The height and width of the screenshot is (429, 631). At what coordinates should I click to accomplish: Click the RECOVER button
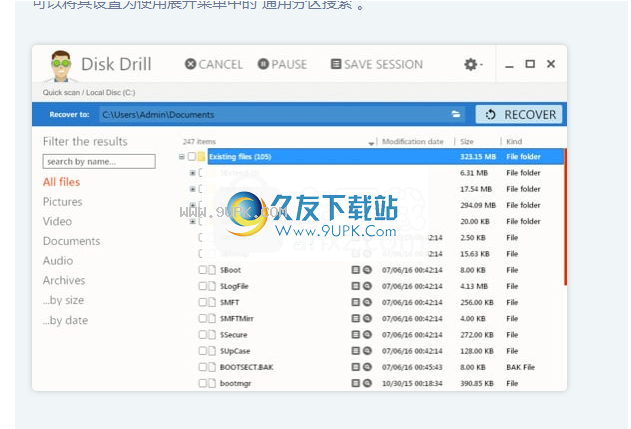coord(519,114)
